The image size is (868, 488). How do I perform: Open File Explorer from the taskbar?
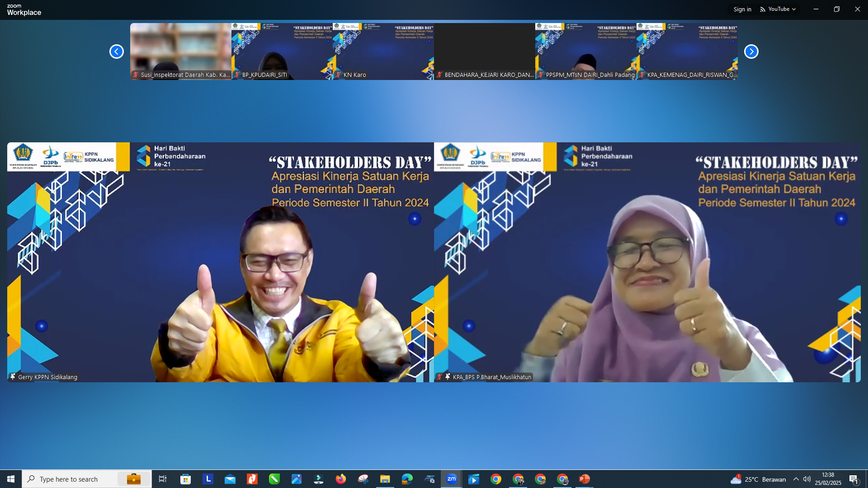385,479
